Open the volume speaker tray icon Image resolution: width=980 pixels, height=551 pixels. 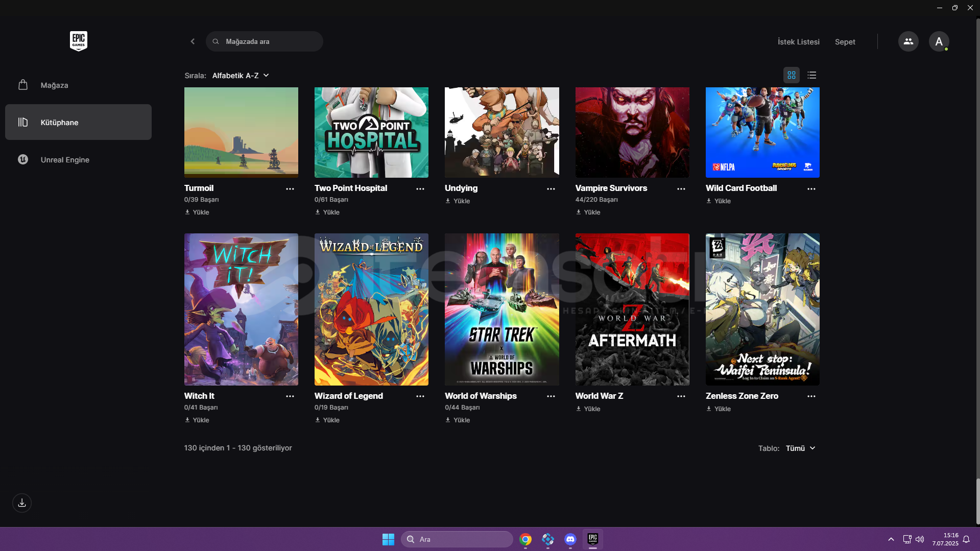[920, 539]
